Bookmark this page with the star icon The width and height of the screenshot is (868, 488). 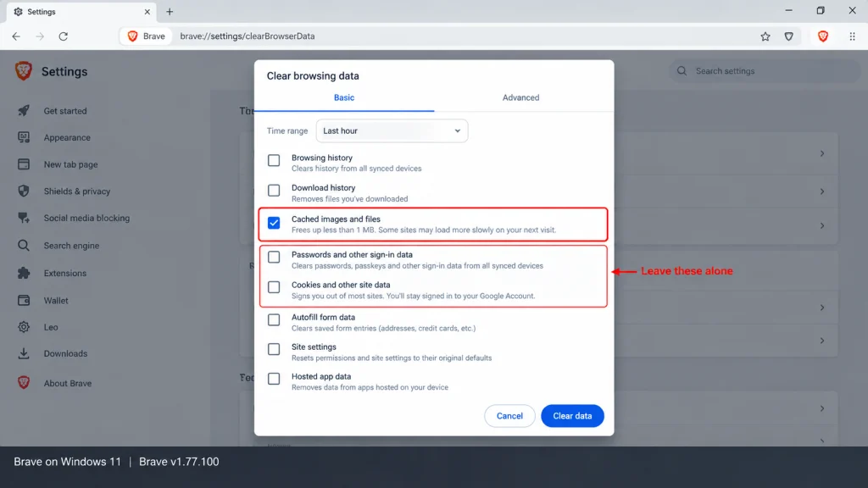(x=765, y=36)
